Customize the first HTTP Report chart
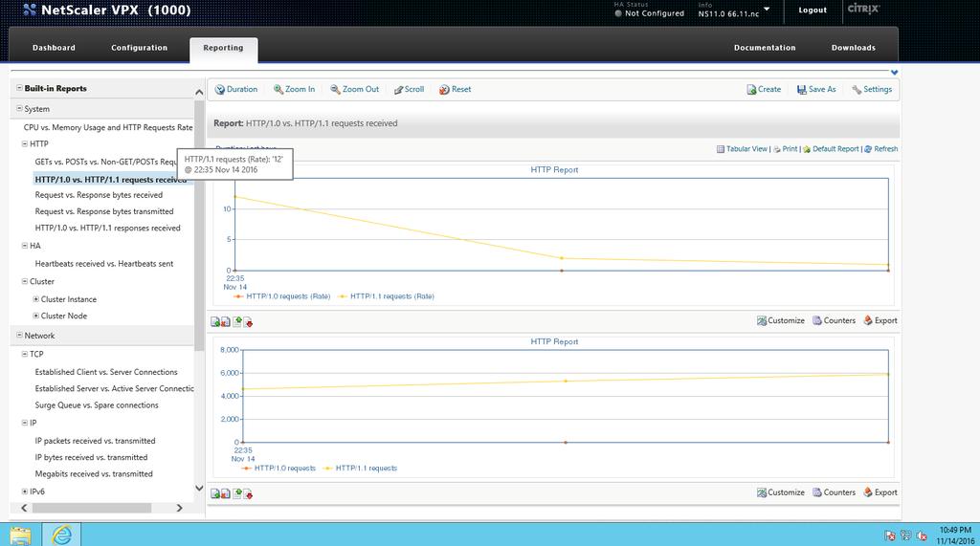 781,320
